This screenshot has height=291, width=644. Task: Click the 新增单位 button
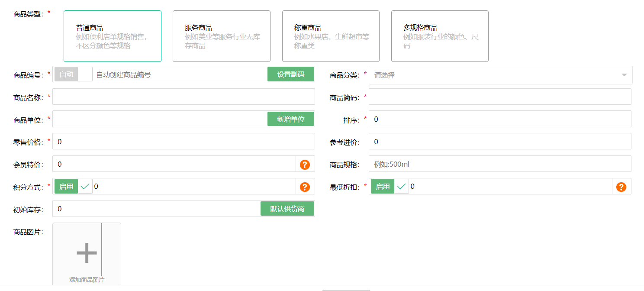pyautogui.click(x=291, y=119)
